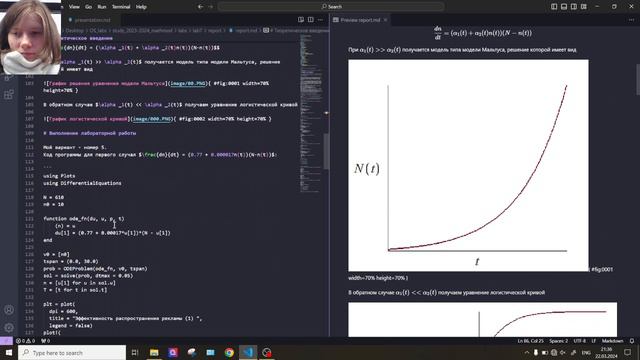Click the Visual Studio Code taskbar icon
The image size is (640, 360).
pos(248,352)
